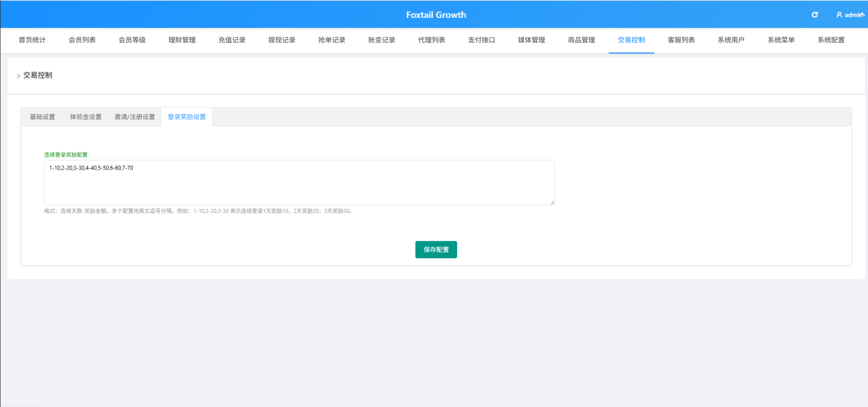Open 提现记录 menu item
This screenshot has height=407, width=868.
point(282,40)
